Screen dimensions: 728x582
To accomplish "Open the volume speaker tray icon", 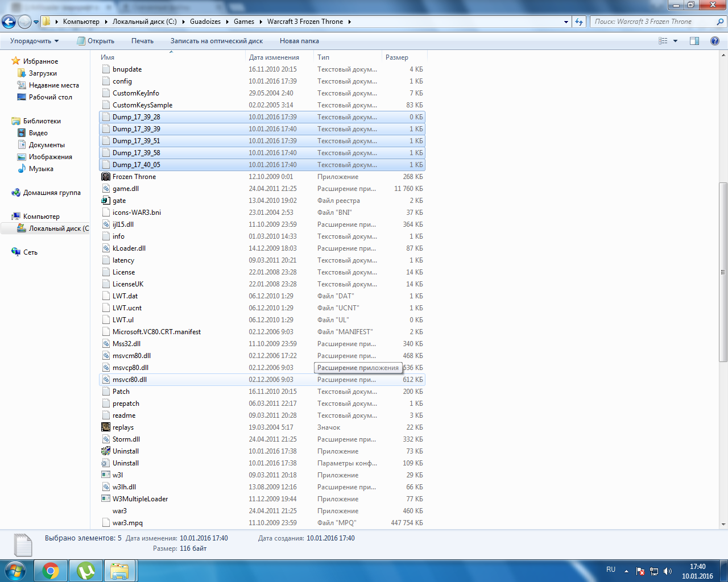I will tap(668, 571).
